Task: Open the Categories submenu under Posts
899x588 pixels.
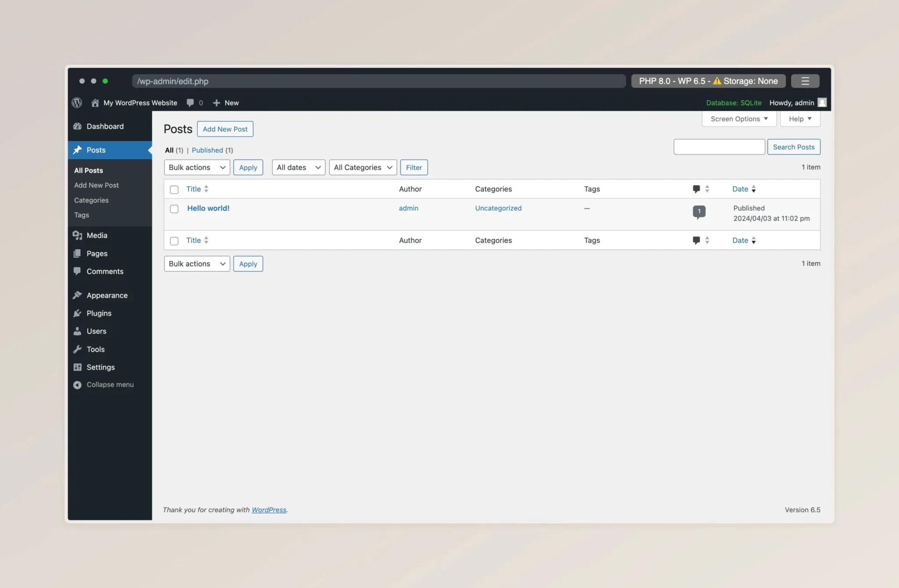Action: tap(91, 200)
